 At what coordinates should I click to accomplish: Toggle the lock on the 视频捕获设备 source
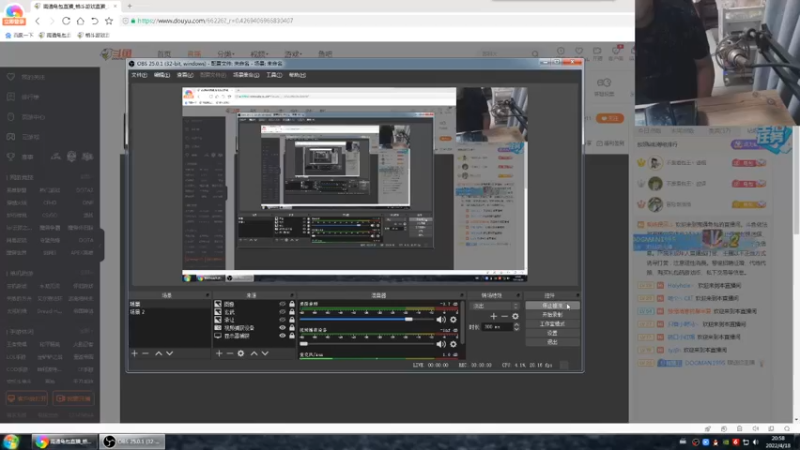coord(292,328)
